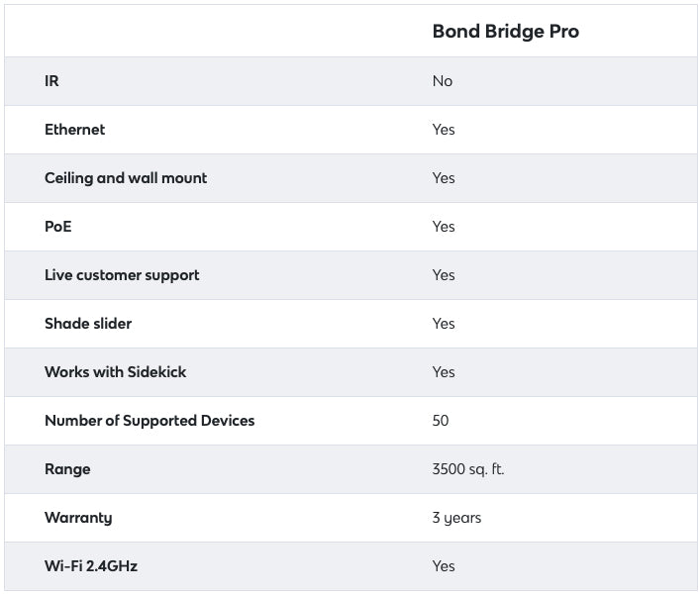
Task: Select the IR row label
Action: [x=51, y=81]
